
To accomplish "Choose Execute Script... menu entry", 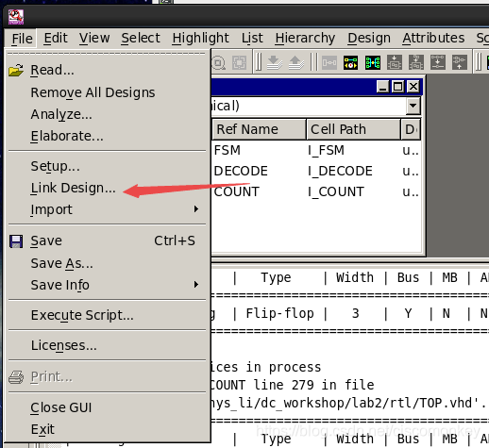I will point(107,315).
